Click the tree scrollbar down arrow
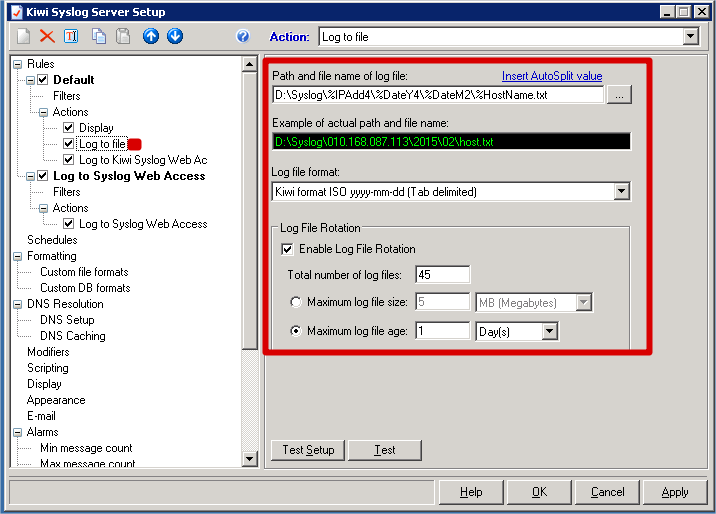 click(249, 459)
